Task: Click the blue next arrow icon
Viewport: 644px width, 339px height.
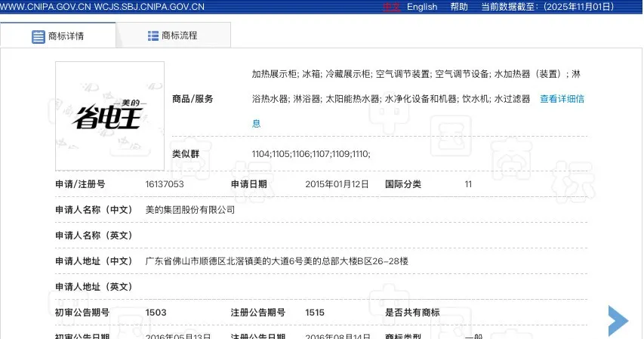Action: (618, 321)
